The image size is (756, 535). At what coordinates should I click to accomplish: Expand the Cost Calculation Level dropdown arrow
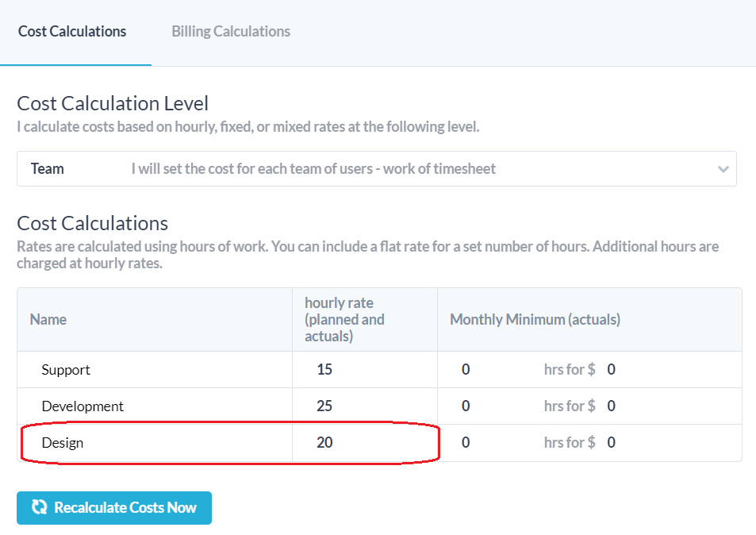click(x=723, y=169)
